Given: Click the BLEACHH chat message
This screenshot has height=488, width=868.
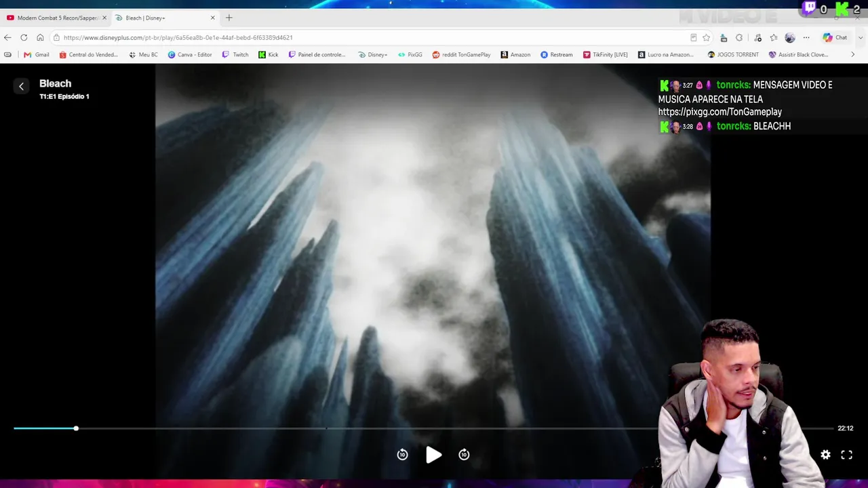Looking at the screenshot, I should [x=772, y=126].
